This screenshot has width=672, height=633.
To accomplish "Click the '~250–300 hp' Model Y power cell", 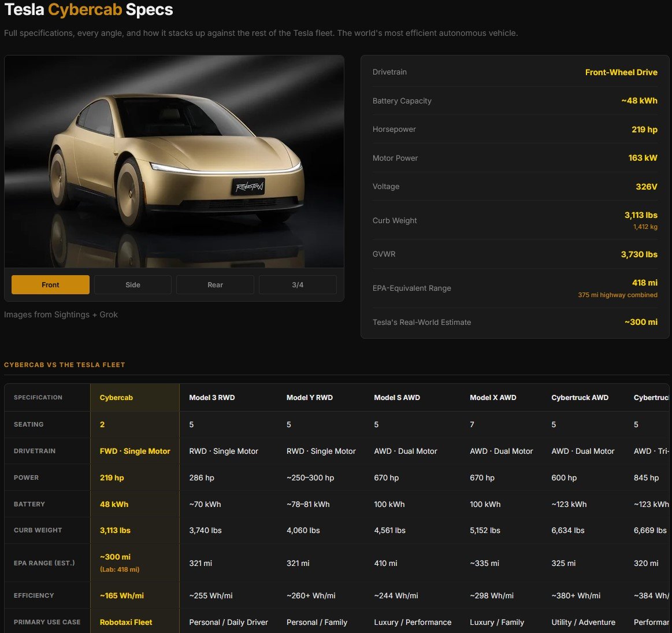I will [x=310, y=477].
